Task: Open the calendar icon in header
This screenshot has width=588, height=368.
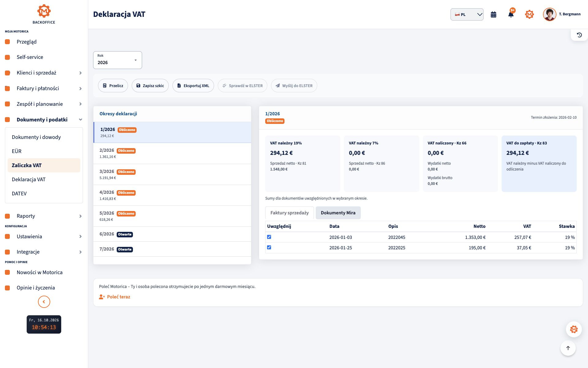Action: (493, 14)
